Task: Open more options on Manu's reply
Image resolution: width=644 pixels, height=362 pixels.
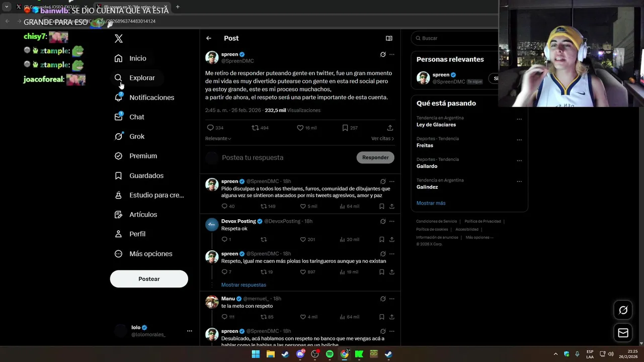Action: point(392,299)
